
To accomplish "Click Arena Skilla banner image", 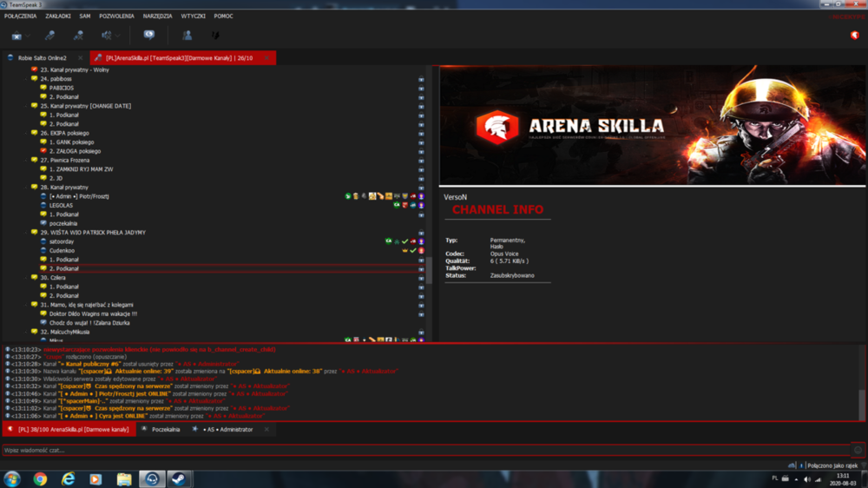I will [652, 125].
